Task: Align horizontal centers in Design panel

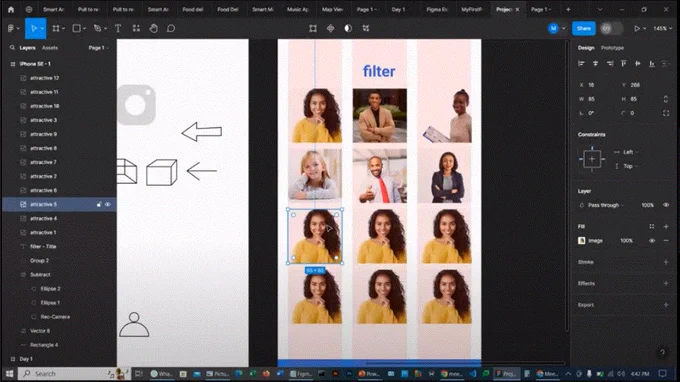Action: click(x=595, y=63)
